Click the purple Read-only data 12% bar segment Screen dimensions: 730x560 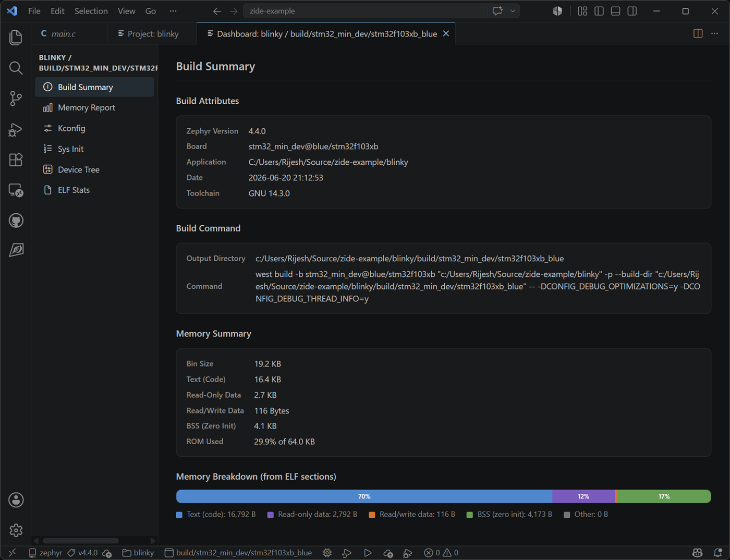coord(583,496)
